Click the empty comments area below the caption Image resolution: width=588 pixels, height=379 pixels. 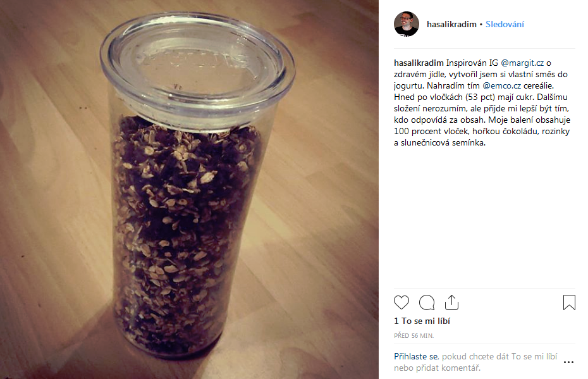(x=484, y=218)
